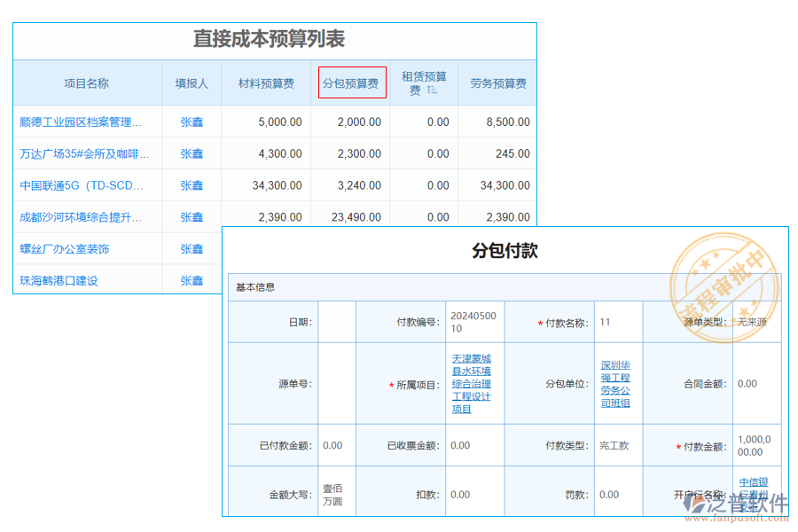The height and width of the screenshot is (532, 798).
Task: Open the 中国联通5G project link
Action: pyautogui.click(x=80, y=186)
